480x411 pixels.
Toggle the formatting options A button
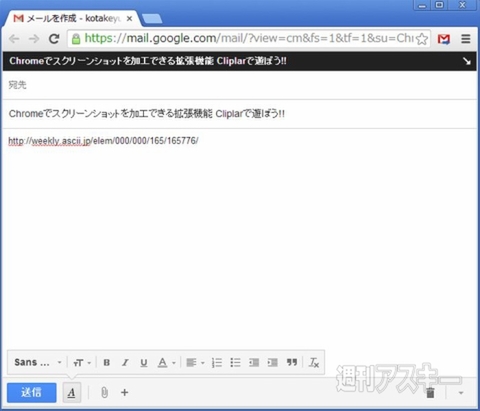point(72,393)
